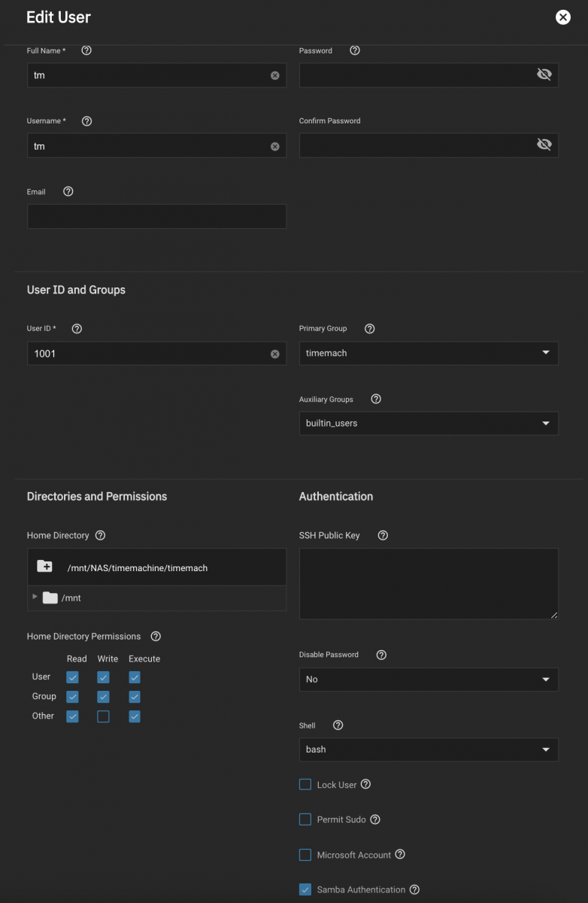The image size is (588, 903).
Task: Expand the /mnt folder tree node
Action: (x=35, y=597)
